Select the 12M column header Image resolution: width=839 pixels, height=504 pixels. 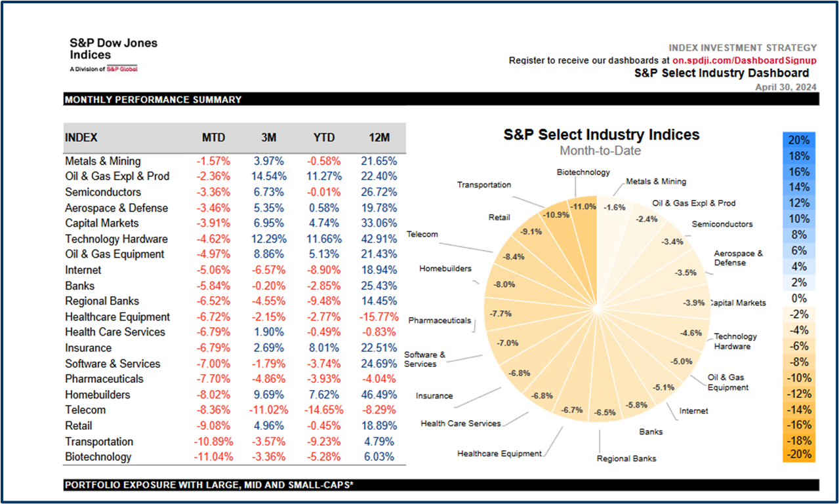click(379, 138)
